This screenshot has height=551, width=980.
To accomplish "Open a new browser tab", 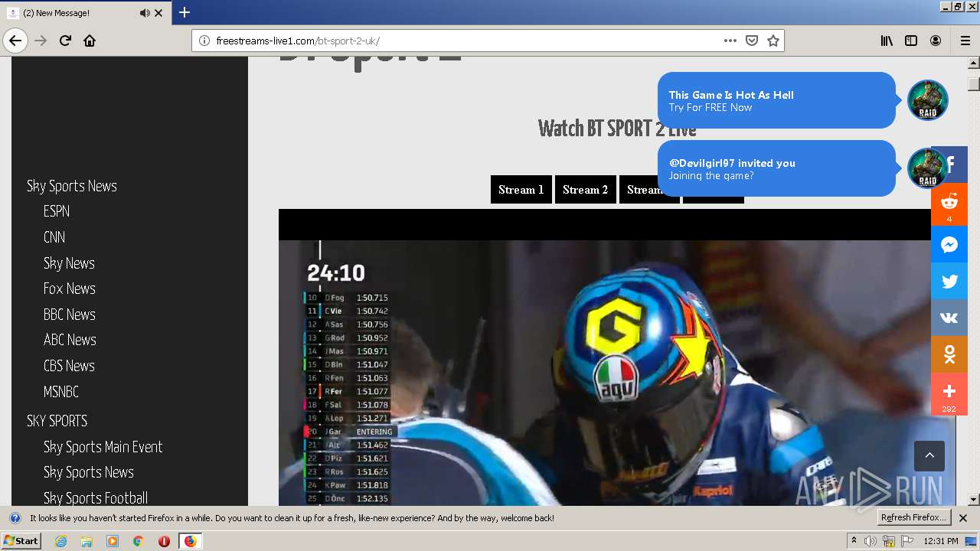I will pyautogui.click(x=185, y=12).
